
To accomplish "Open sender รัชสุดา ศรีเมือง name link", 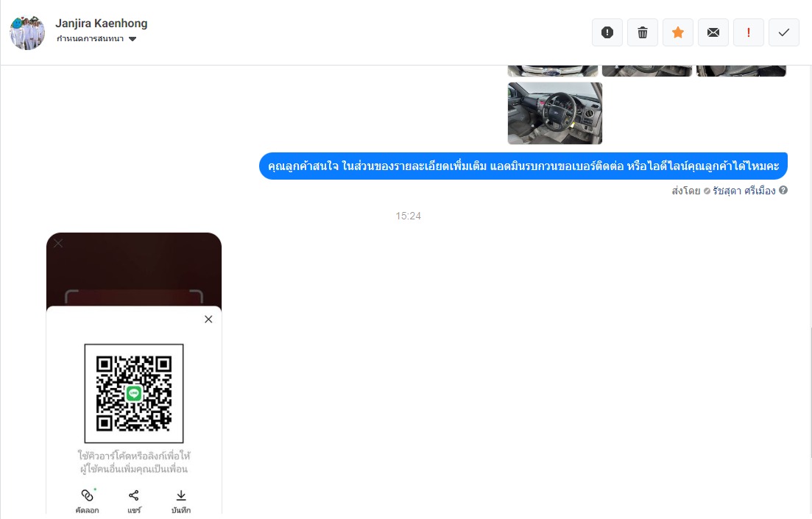I will click(744, 191).
